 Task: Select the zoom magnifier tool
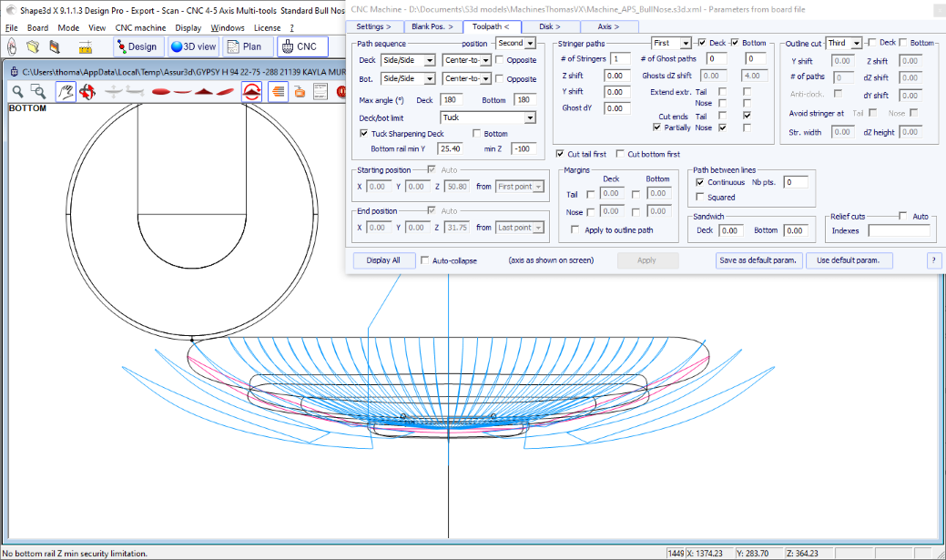[17, 91]
